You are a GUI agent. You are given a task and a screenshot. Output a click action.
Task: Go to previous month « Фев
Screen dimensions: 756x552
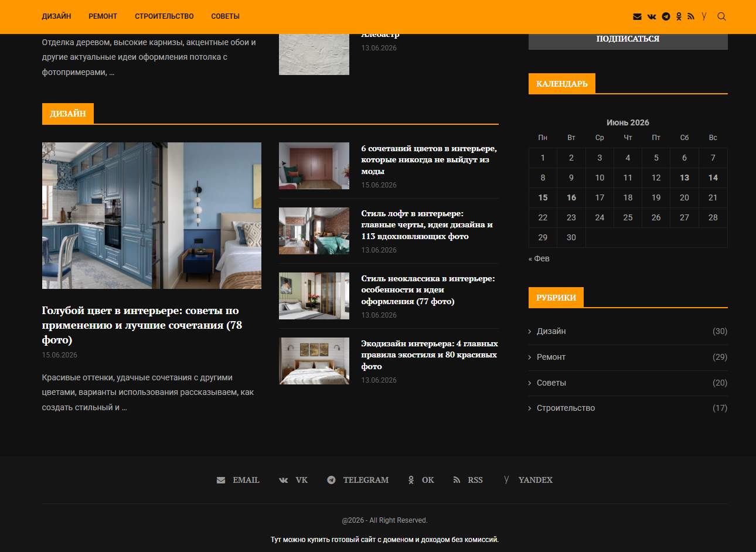click(x=539, y=258)
